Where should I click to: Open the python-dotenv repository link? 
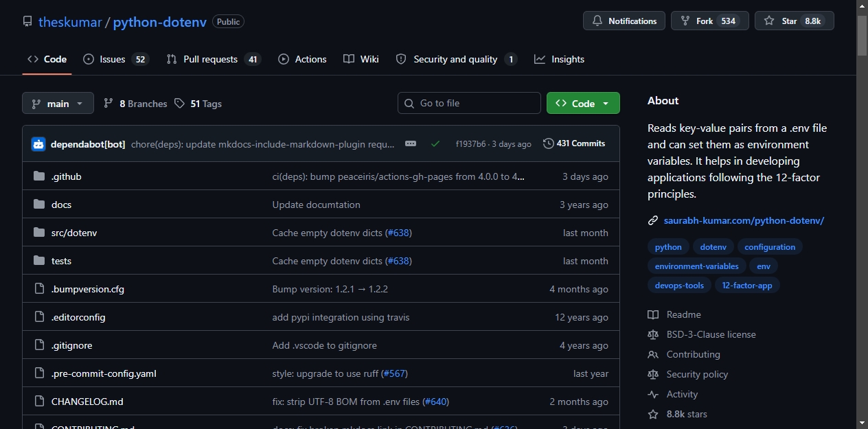coord(160,21)
